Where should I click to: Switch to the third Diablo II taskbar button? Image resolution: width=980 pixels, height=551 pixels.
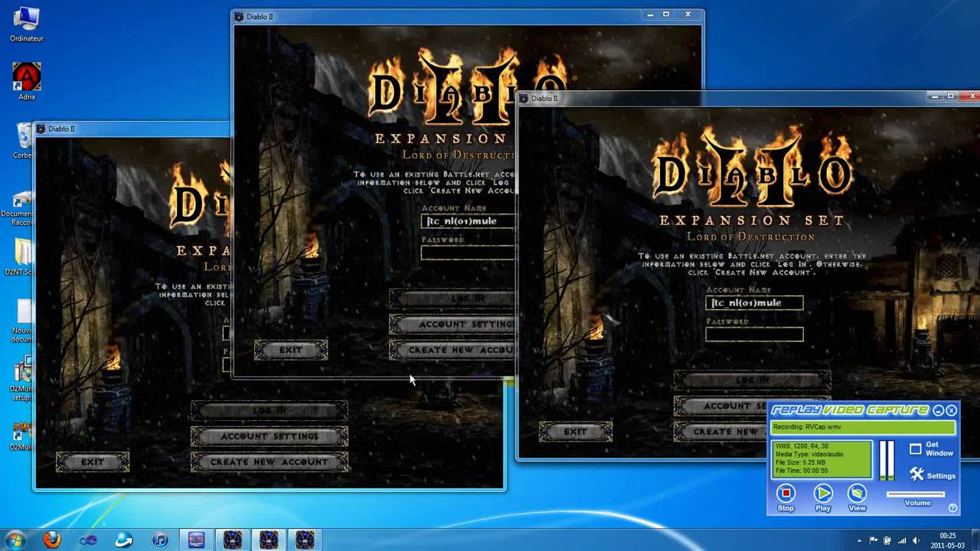coord(305,540)
